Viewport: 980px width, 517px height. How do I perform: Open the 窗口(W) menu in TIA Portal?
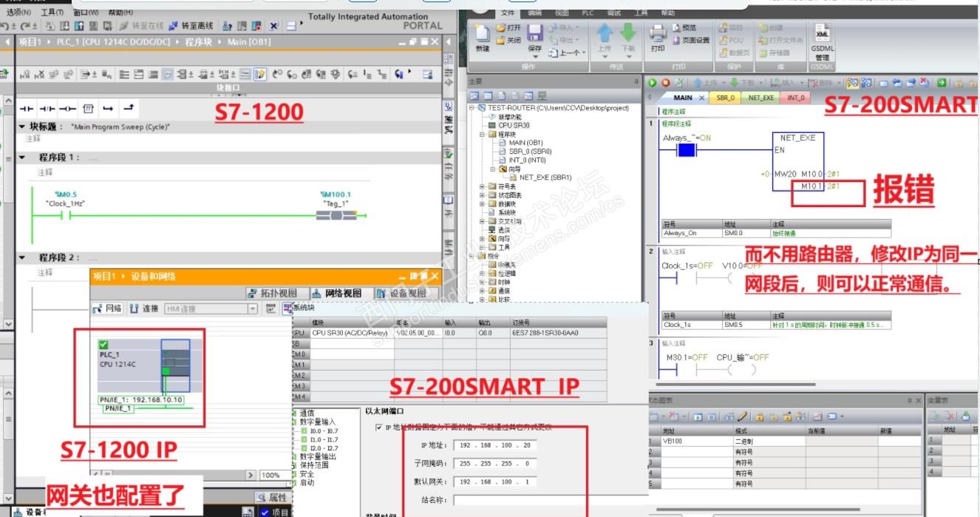[x=86, y=13]
